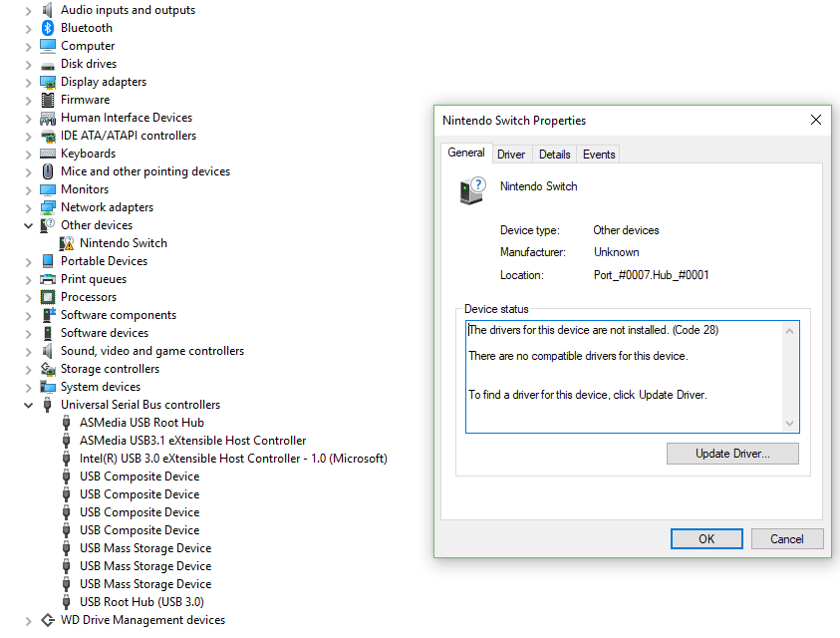Screen dimensions: 840x638
Task: Expand the Network adapters node
Action: click(x=28, y=208)
